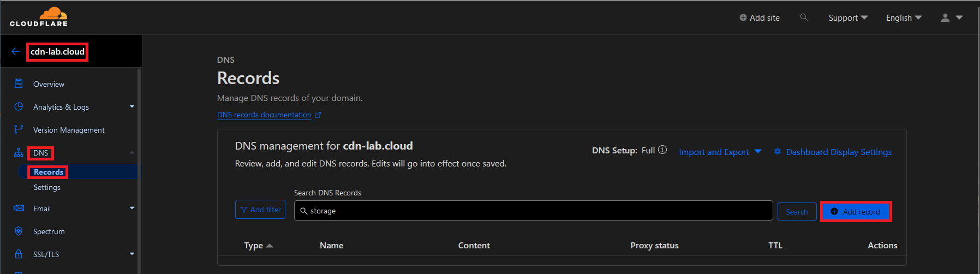The height and width of the screenshot is (274, 980).
Task: Open the Support dropdown menu
Action: click(847, 17)
